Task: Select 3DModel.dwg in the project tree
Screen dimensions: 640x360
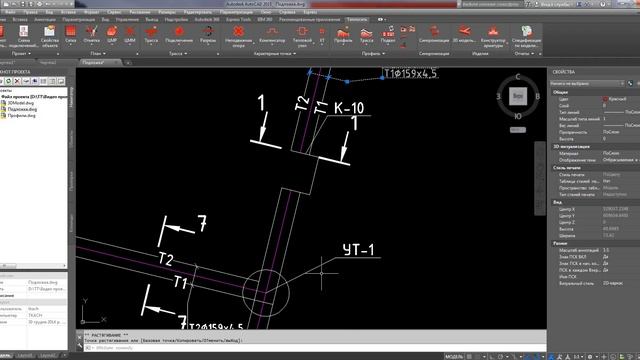Action: point(22,103)
